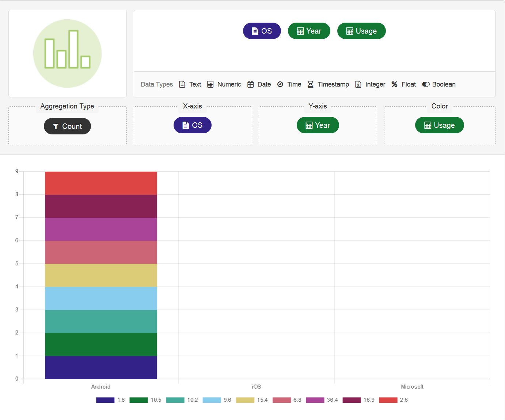The height and width of the screenshot is (420, 505).
Task: Click the Aggregation Type heading
Action: click(x=67, y=106)
